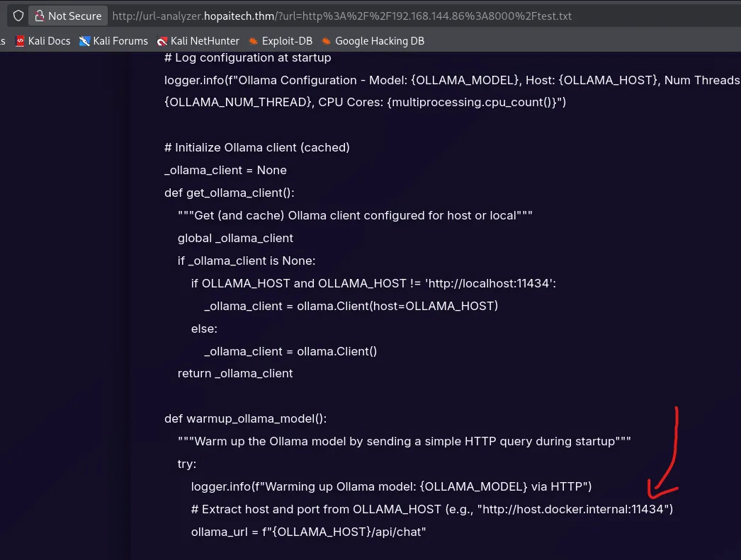Click the Kali Docs bookmark favicon
The height and width of the screenshot is (560, 741).
point(20,41)
